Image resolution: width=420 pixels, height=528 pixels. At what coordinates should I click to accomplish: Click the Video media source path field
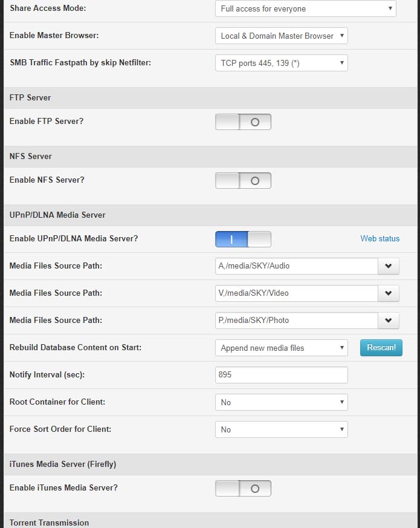(296, 293)
